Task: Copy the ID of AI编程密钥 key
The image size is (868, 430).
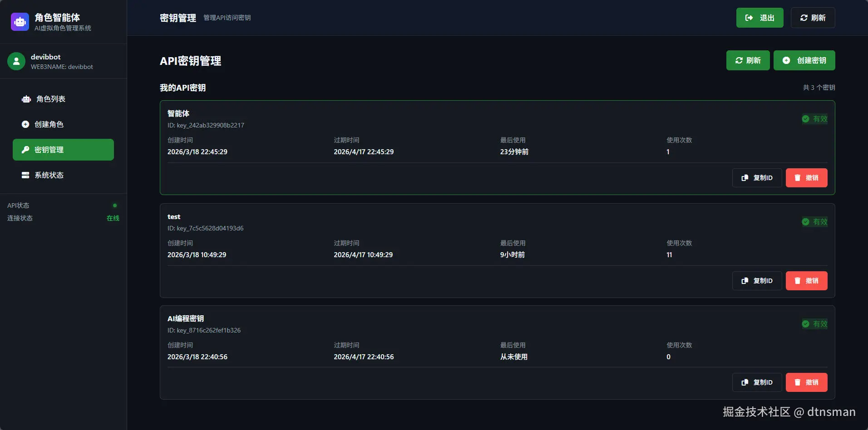Action: pyautogui.click(x=757, y=382)
